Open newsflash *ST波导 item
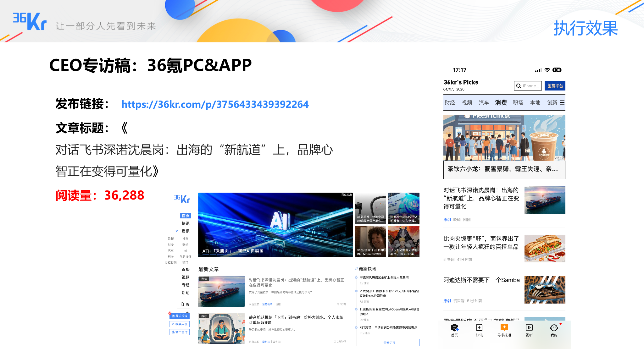The image size is (644, 362). point(388,327)
